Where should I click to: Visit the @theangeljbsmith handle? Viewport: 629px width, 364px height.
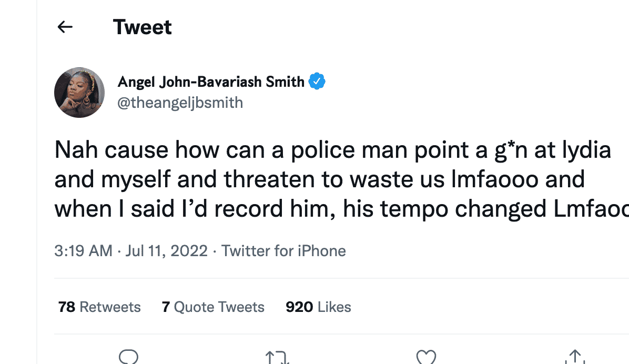coord(180,103)
